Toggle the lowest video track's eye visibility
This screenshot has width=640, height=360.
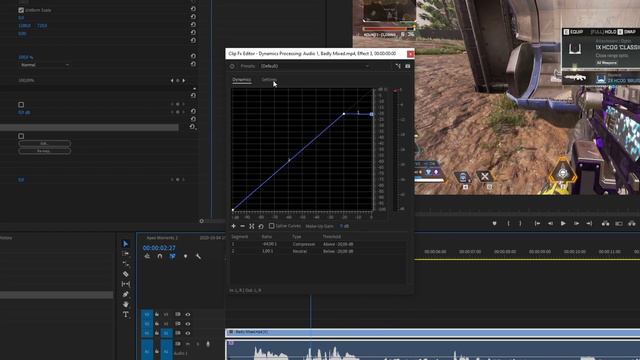point(188,333)
